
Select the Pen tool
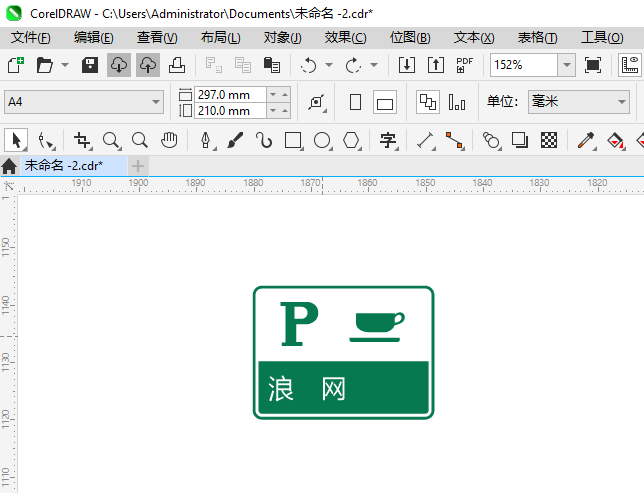206,141
